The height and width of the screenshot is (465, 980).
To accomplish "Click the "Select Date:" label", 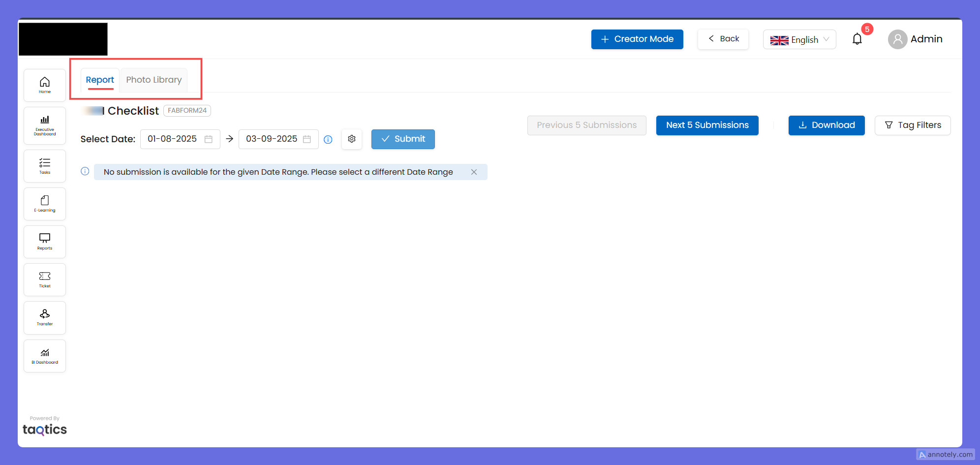I will coord(108,139).
